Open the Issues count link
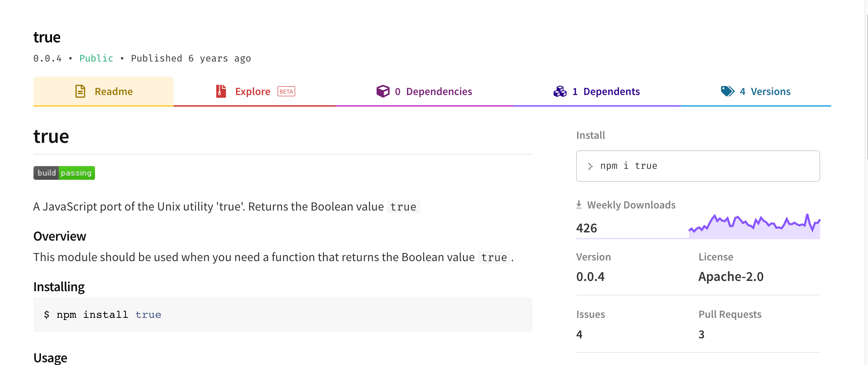The height and width of the screenshot is (365, 868). [579, 334]
